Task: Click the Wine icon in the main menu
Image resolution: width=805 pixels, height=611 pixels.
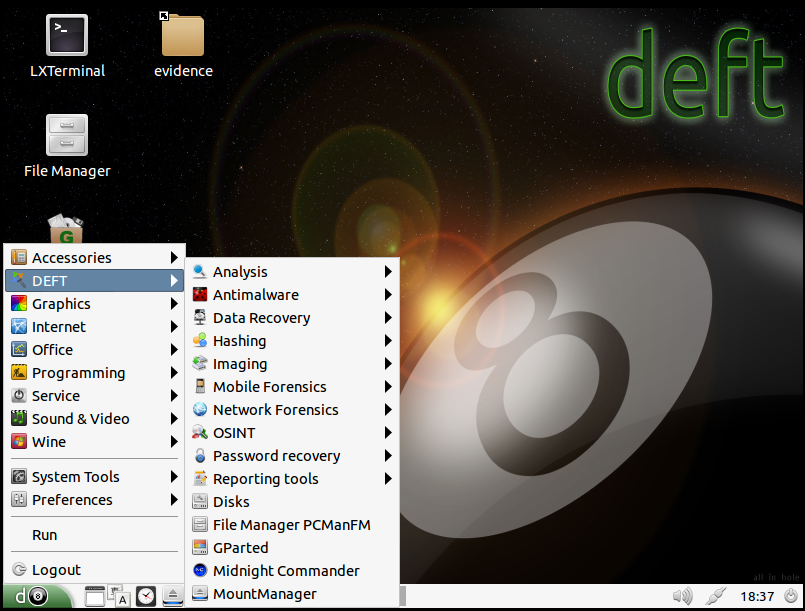Action: pos(19,442)
